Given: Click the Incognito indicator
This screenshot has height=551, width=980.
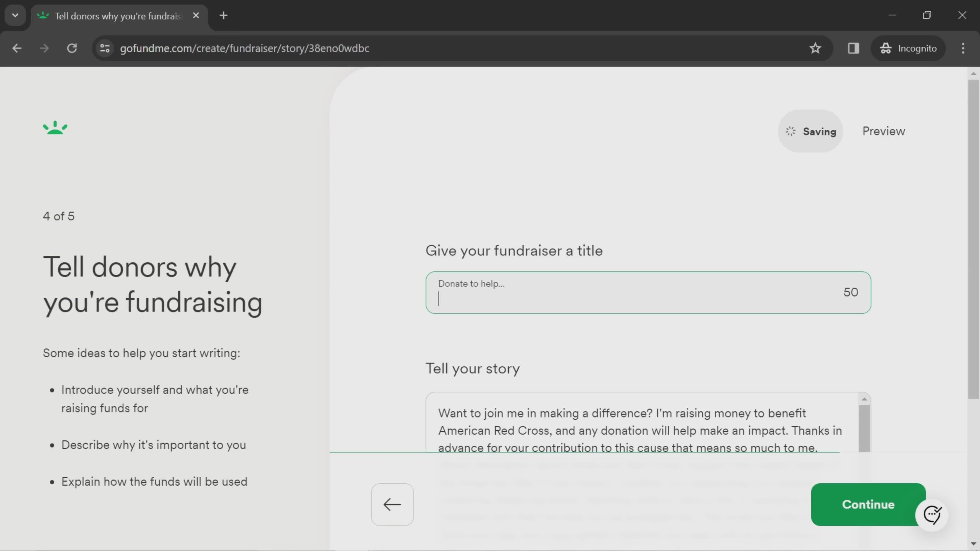Looking at the screenshot, I should pos(908,48).
